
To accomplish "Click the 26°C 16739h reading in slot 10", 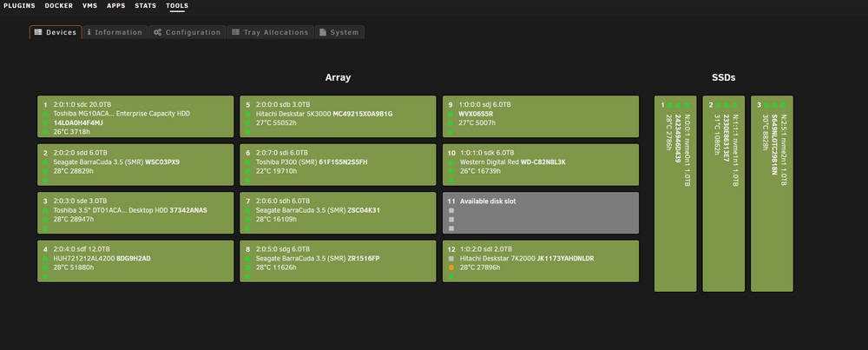I will pos(480,172).
